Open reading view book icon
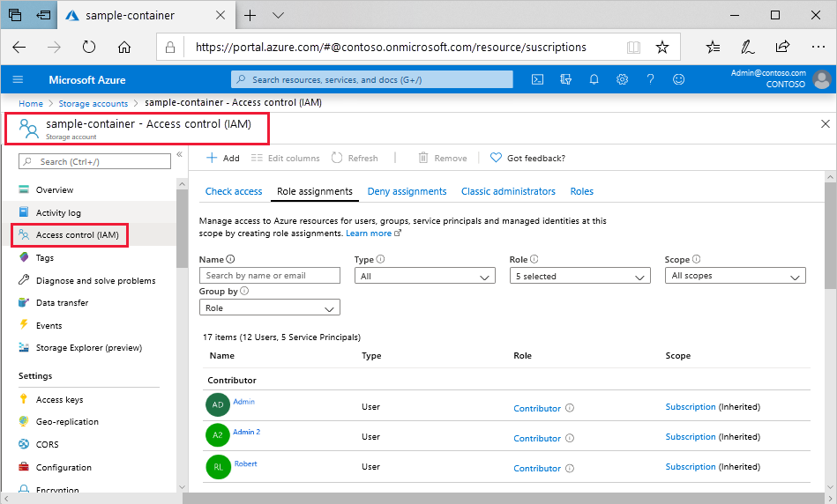Image resolution: width=837 pixels, height=504 pixels. [x=633, y=47]
